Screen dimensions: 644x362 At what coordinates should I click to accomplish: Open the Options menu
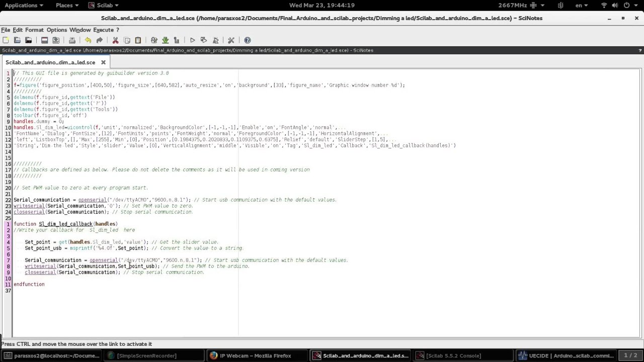pos(57,30)
